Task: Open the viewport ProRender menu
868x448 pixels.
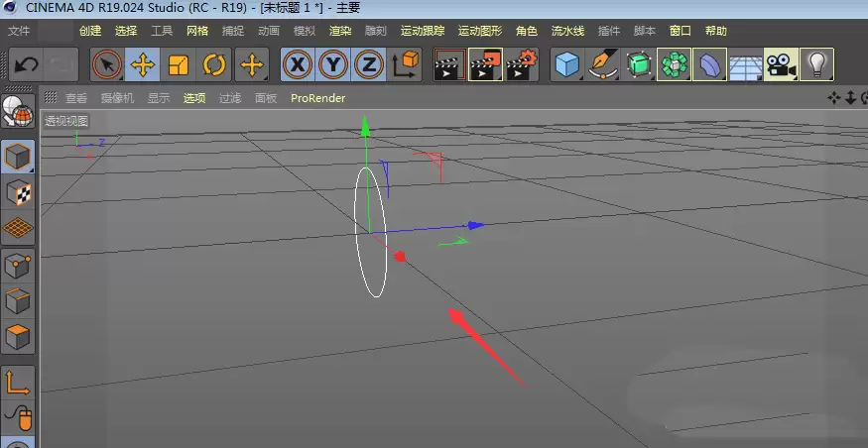Action: [x=317, y=98]
